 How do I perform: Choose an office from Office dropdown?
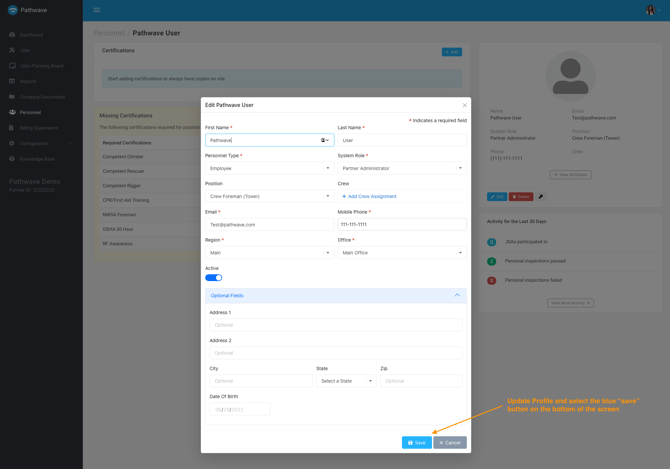tap(401, 253)
